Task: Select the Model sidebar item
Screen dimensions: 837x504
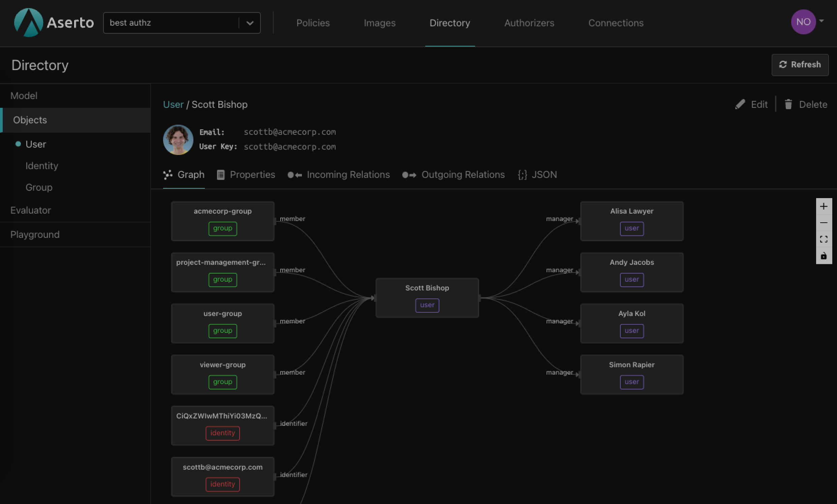Action: 24,95
